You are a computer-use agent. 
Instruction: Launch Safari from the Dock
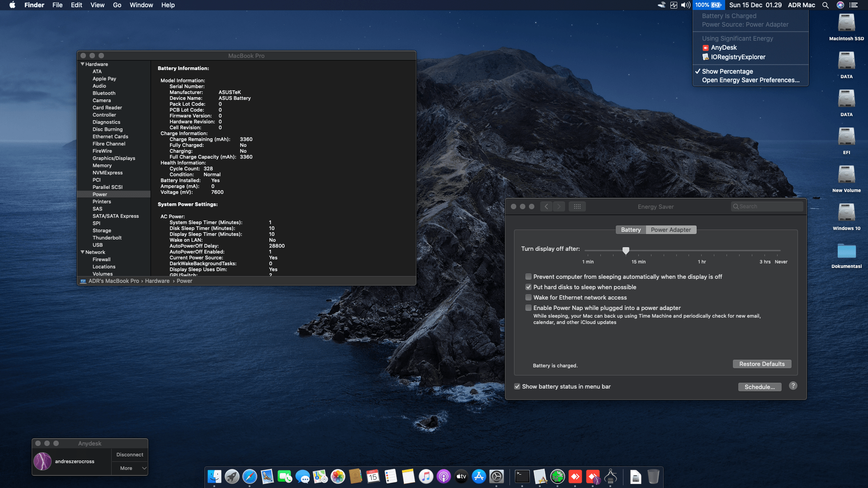pos(250,476)
